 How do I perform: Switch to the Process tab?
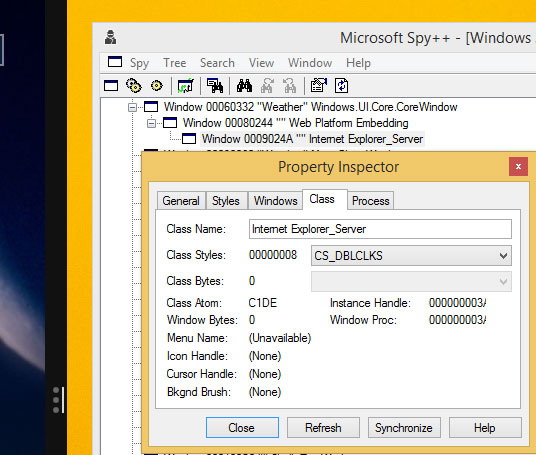[371, 201]
